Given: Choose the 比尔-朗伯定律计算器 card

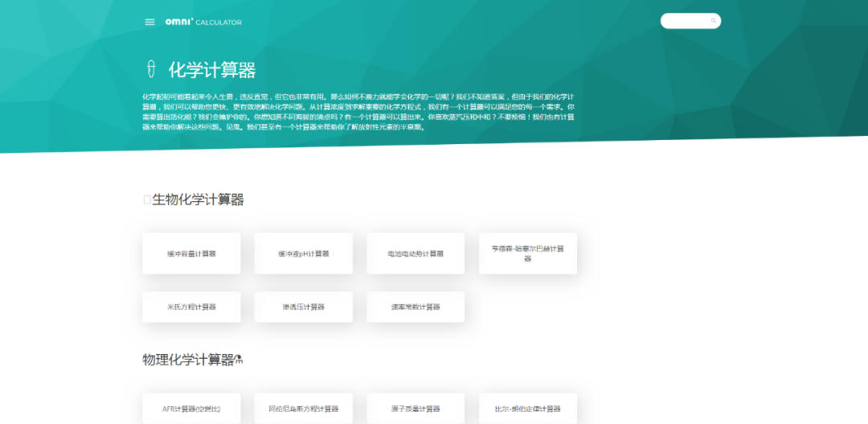Looking at the screenshot, I should click(527, 409).
